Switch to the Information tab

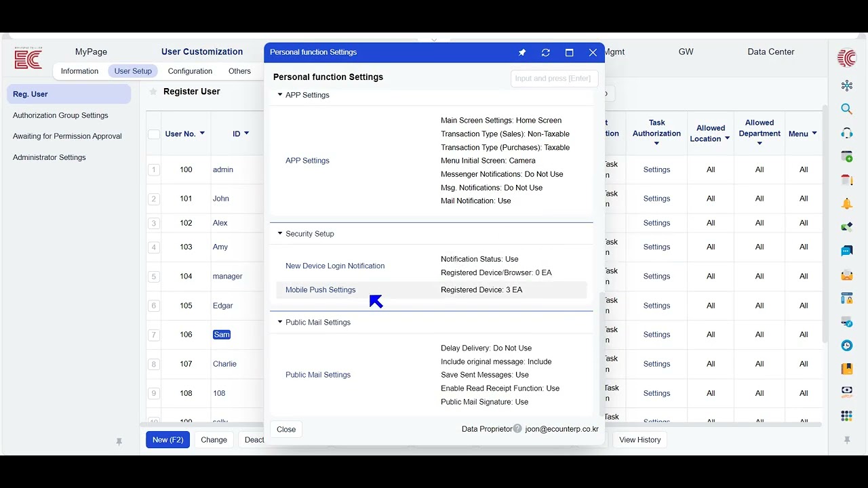pyautogui.click(x=79, y=71)
